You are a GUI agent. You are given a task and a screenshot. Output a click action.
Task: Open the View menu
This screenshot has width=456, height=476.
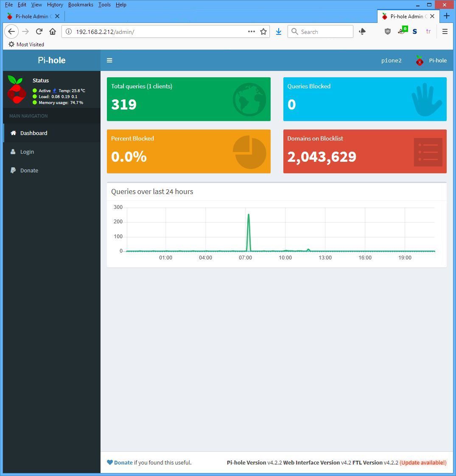click(36, 5)
